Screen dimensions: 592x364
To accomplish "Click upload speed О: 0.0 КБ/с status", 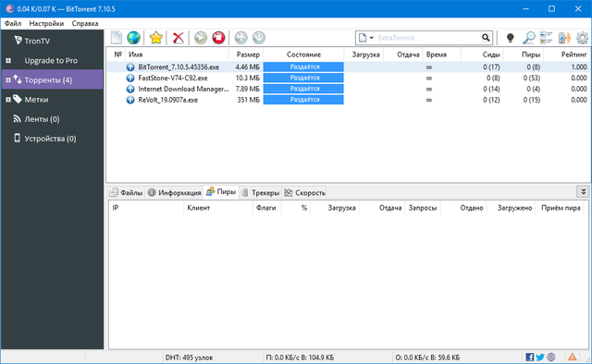I will 427,358.
